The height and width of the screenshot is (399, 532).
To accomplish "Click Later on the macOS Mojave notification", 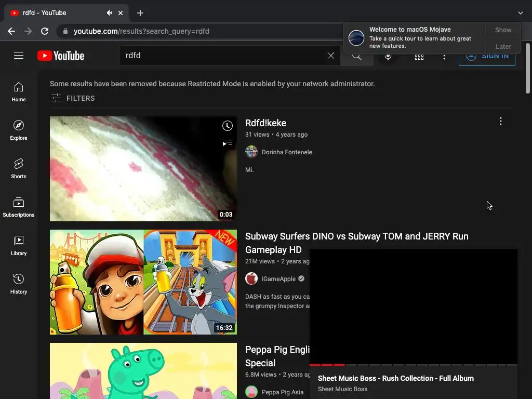I will coord(503,46).
